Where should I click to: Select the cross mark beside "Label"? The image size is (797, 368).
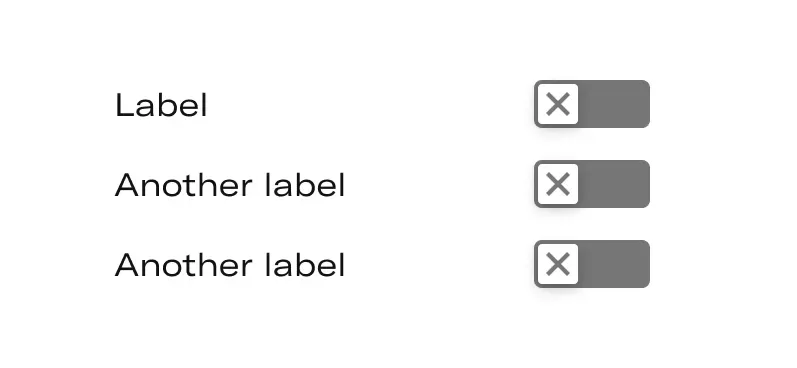click(x=558, y=104)
